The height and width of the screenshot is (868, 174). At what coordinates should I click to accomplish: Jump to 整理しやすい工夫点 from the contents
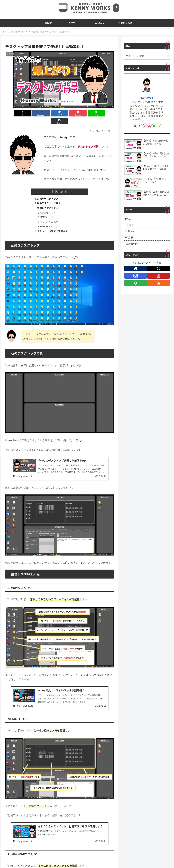(x=48, y=208)
